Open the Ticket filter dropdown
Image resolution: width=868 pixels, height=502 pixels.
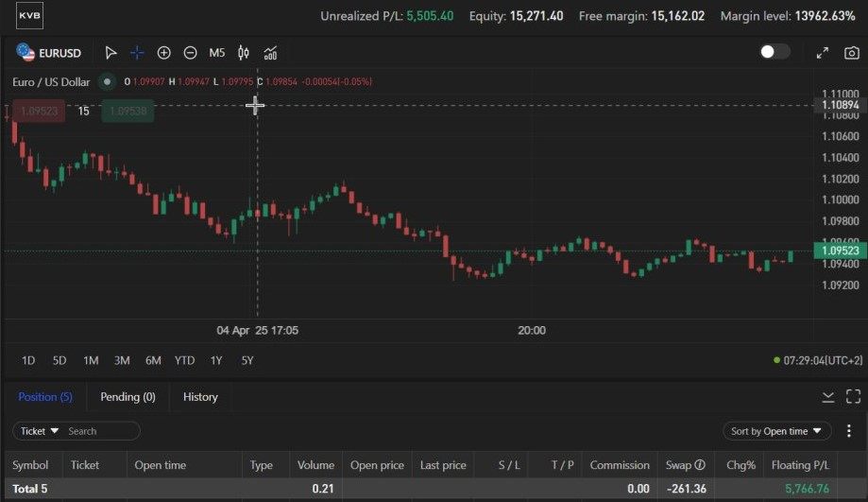(40, 431)
